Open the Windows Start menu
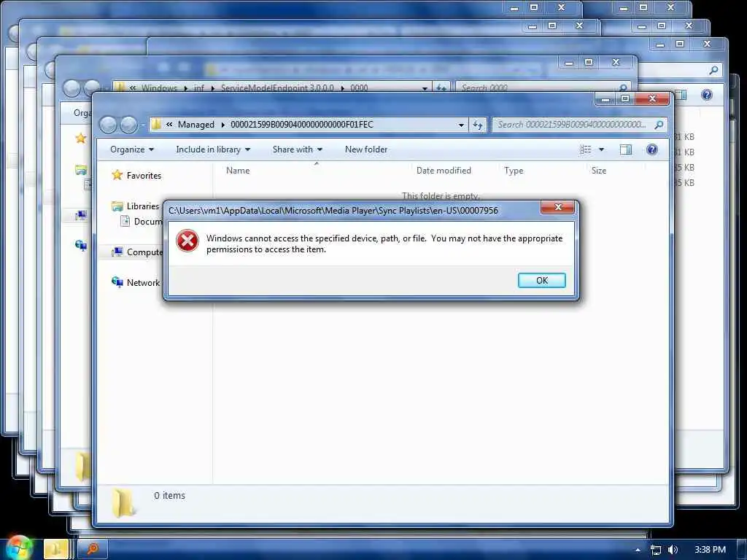The width and height of the screenshot is (747, 560). 19,548
